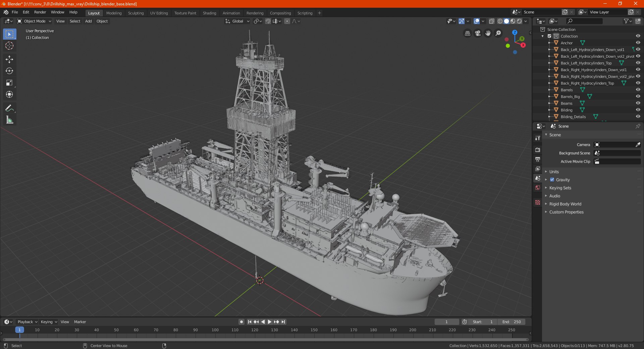Hide Bilding_Details via its eye icon
Screen dimensions: 644x349
click(638, 116)
